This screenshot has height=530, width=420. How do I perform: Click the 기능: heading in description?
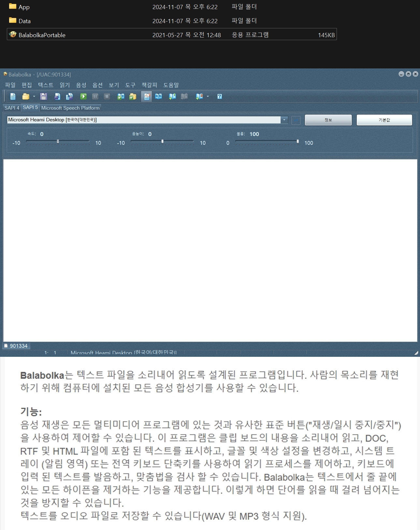31,412
